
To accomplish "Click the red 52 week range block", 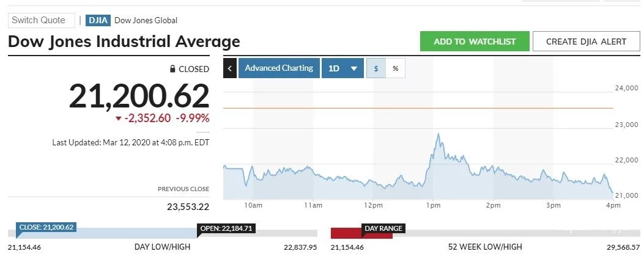I will point(346,233).
